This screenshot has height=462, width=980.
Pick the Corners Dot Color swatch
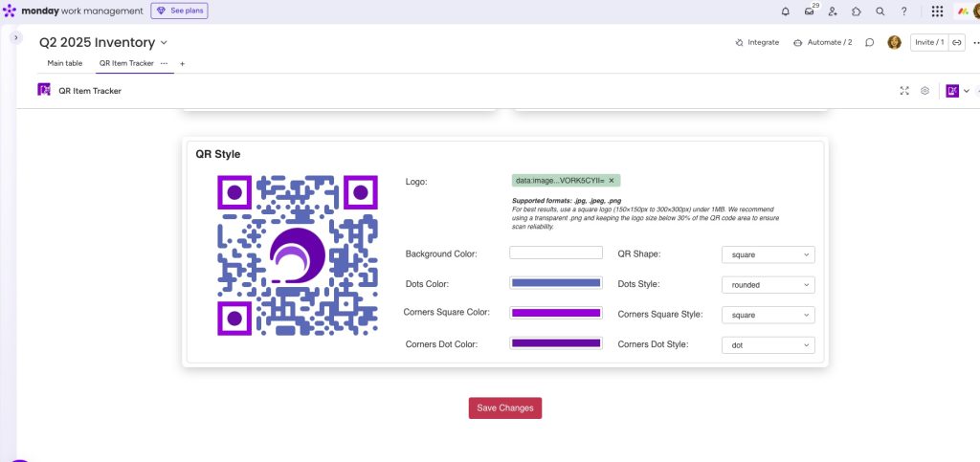coord(556,342)
